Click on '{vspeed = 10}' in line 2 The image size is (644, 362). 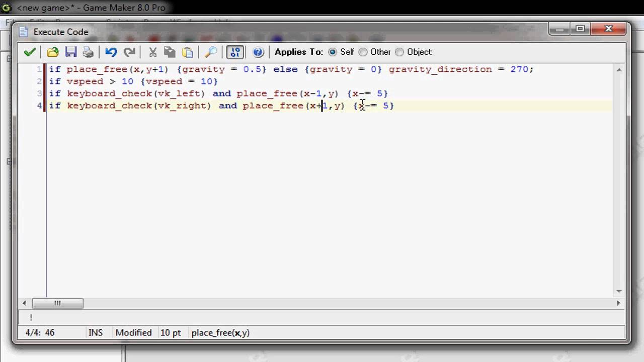(179, 81)
